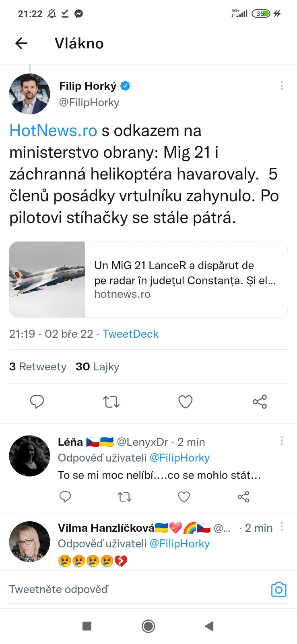Share the main tweet
Image resolution: width=297 pixels, height=644 pixels.
[x=260, y=401]
